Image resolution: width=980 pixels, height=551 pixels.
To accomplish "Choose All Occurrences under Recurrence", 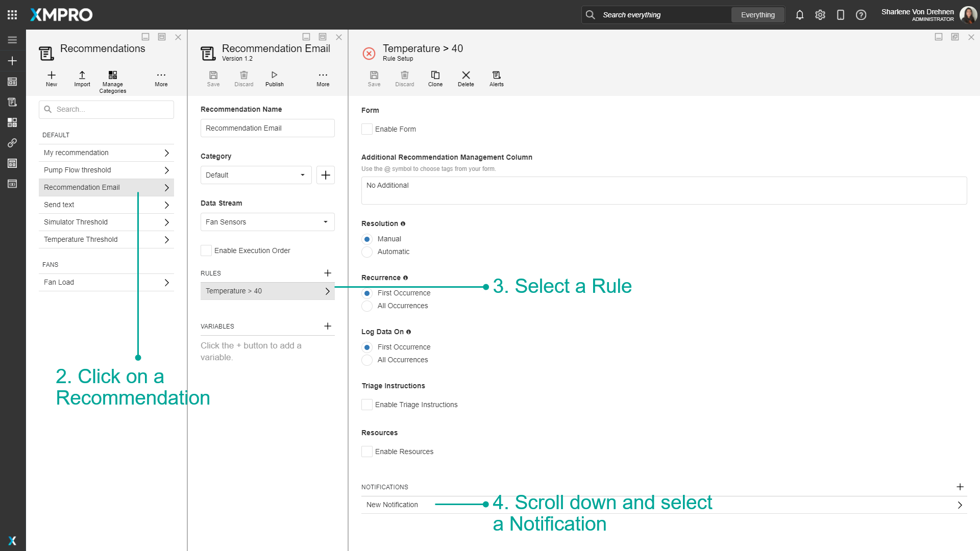I will pos(367,306).
